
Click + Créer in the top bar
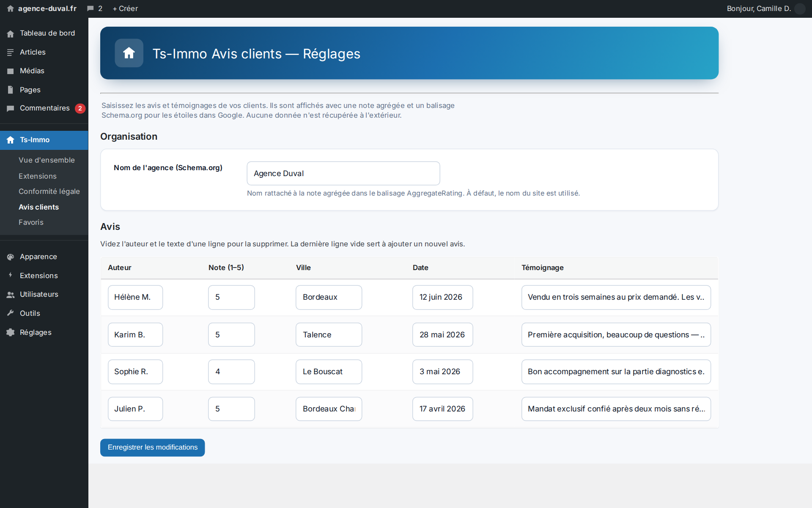pyautogui.click(x=125, y=8)
